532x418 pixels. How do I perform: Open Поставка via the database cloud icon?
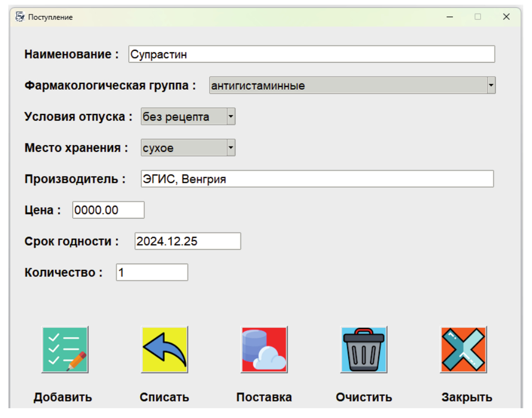click(x=264, y=349)
